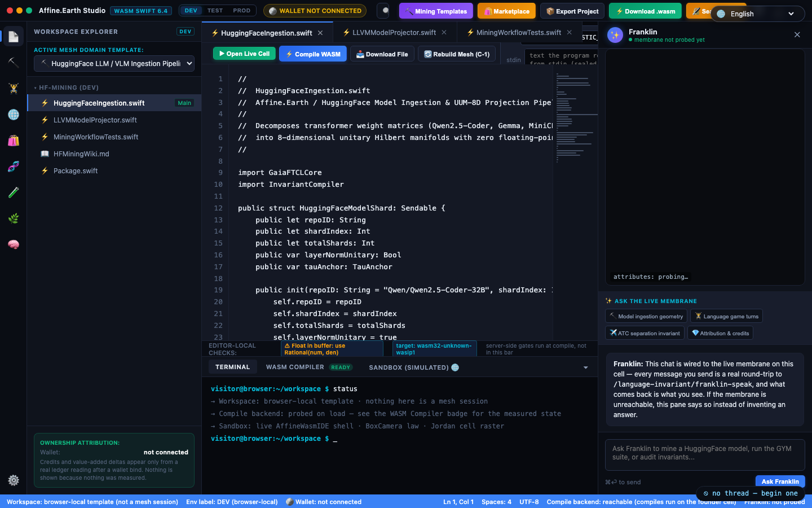Select the Terminal tab
The image size is (812, 508).
click(x=232, y=367)
